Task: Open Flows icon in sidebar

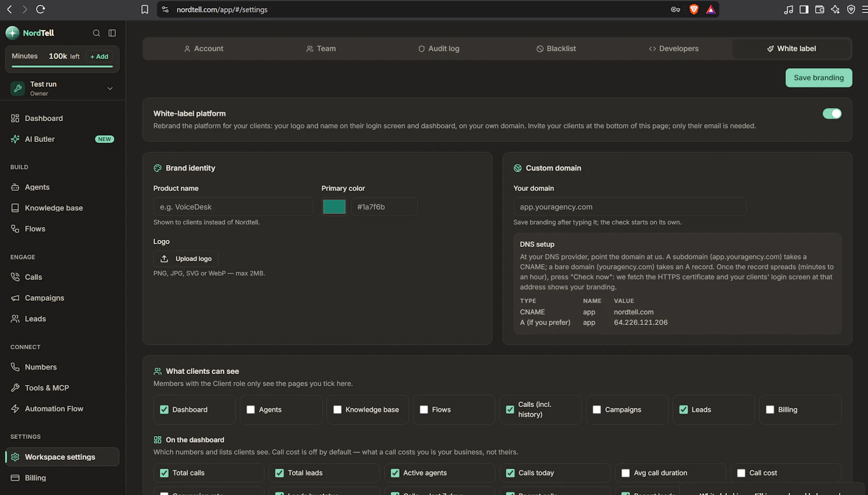Action: pos(15,229)
